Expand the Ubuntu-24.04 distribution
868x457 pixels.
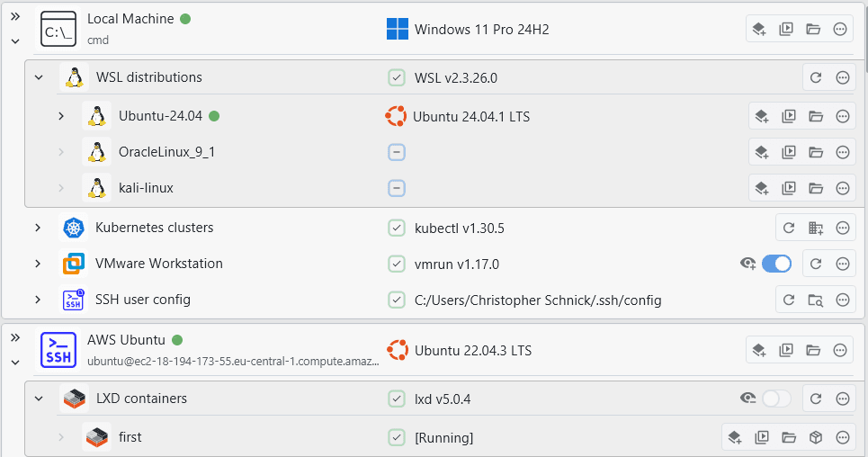tap(61, 116)
